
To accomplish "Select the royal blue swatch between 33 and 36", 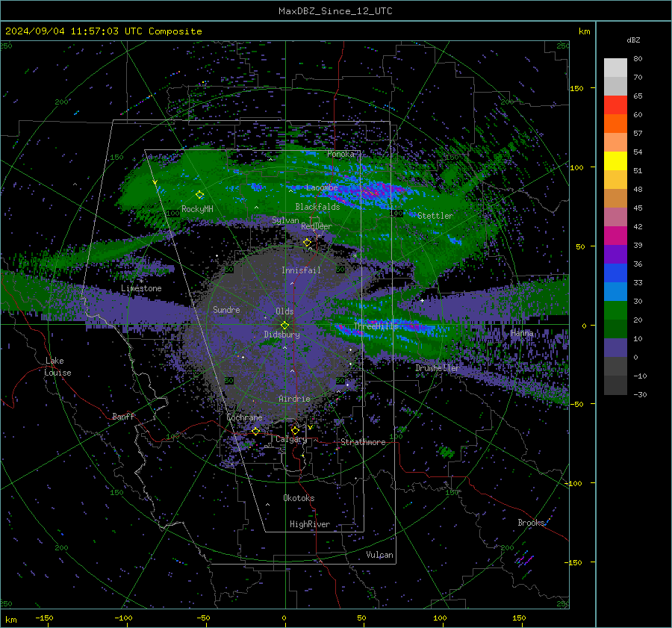I will (x=615, y=273).
